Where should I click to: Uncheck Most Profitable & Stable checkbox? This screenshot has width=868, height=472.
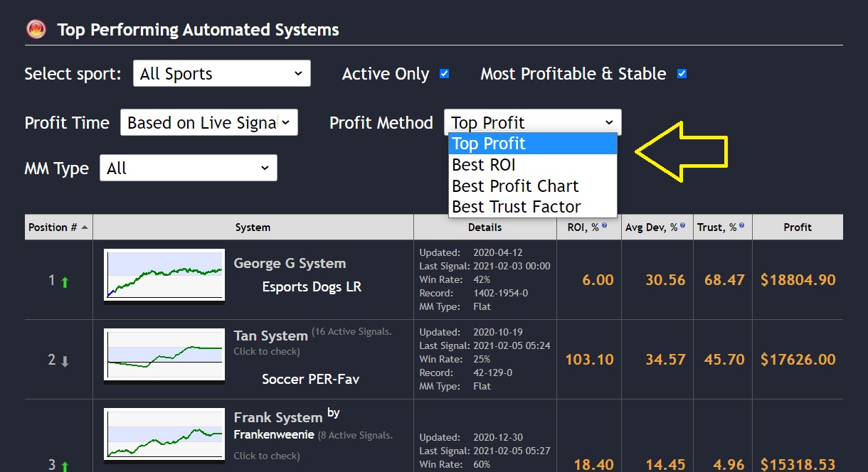[x=682, y=73]
